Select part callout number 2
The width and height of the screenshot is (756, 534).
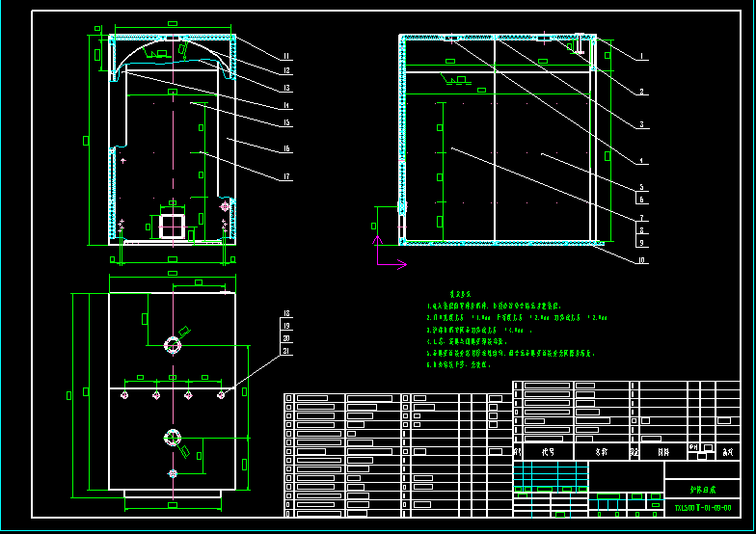coord(642,92)
